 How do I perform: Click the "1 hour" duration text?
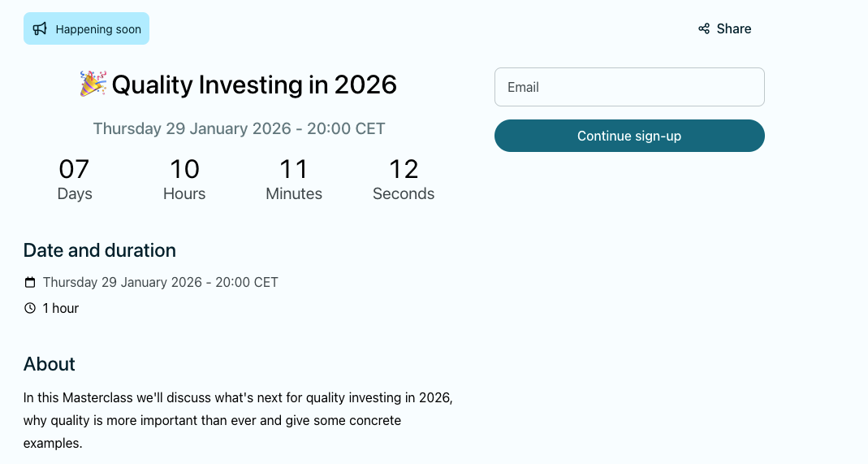61,308
